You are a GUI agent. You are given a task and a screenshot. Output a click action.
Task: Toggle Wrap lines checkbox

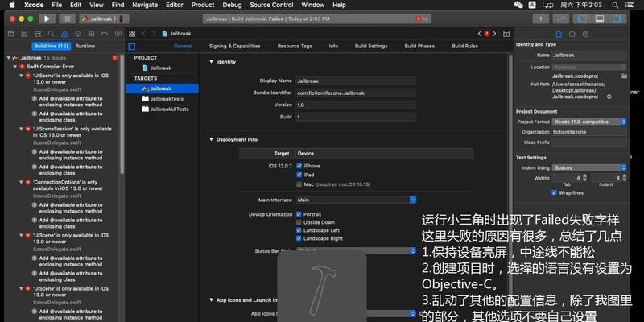pos(554,192)
